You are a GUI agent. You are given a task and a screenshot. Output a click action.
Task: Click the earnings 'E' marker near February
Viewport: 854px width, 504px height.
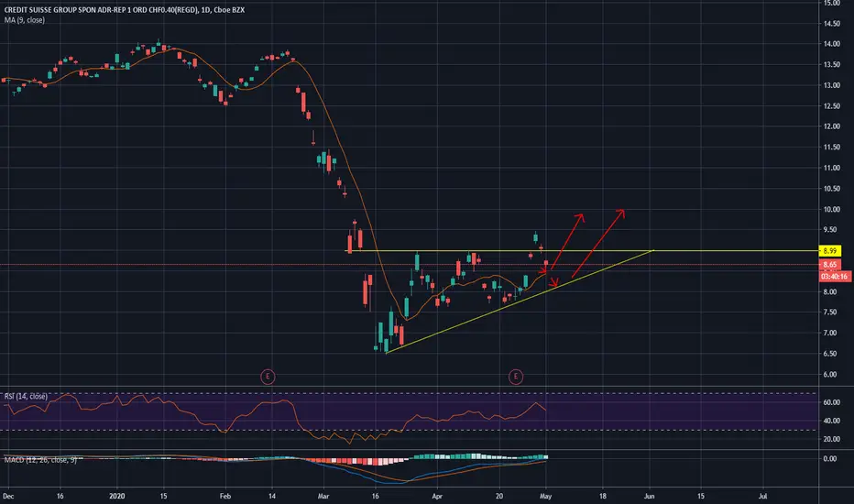click(x=268, y=377)
